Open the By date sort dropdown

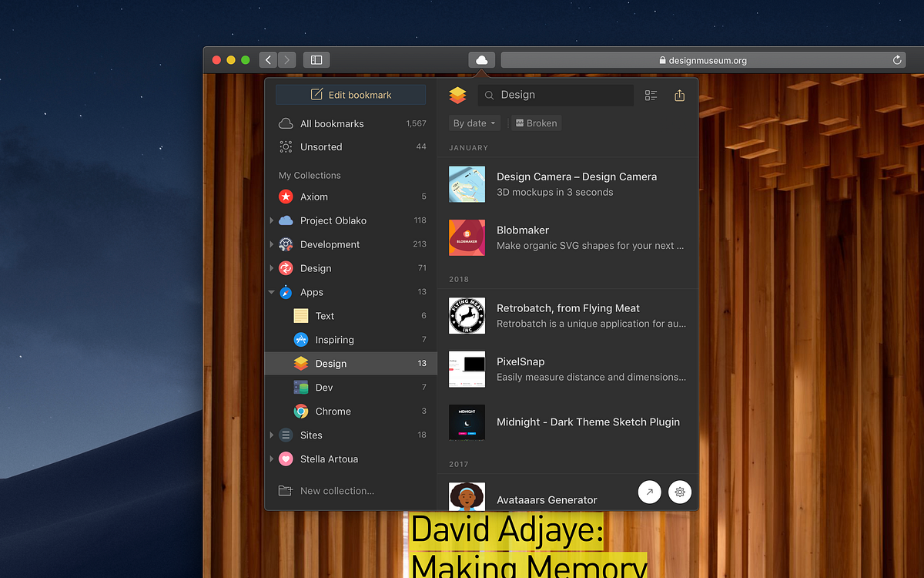pos(474,123)
